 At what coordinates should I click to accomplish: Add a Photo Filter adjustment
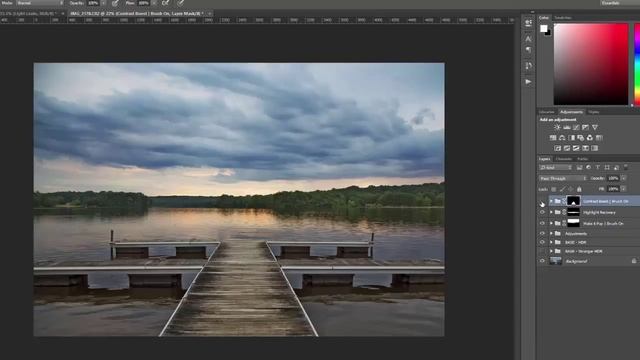coord(580,138)
